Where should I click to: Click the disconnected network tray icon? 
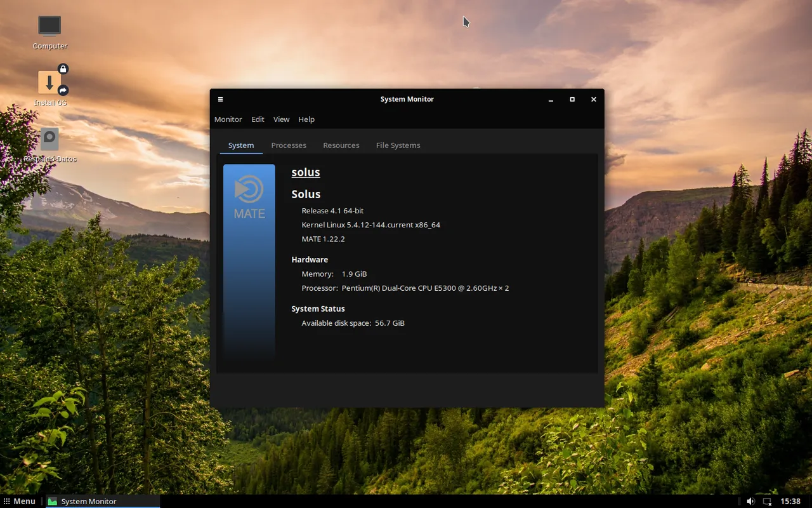pyautogui.click(x=767, y=501)
